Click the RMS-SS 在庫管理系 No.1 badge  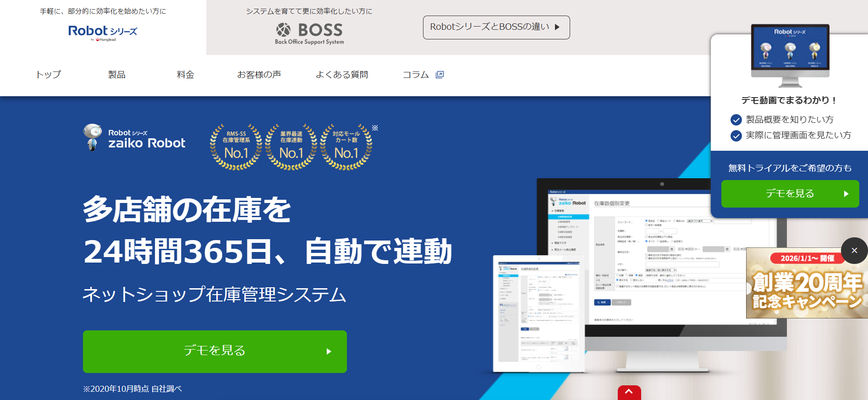pyautogui.click(x=236, y=147)
